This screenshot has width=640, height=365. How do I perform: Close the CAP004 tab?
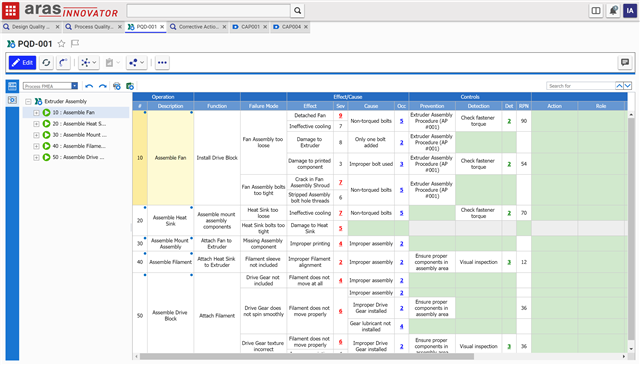306,27
